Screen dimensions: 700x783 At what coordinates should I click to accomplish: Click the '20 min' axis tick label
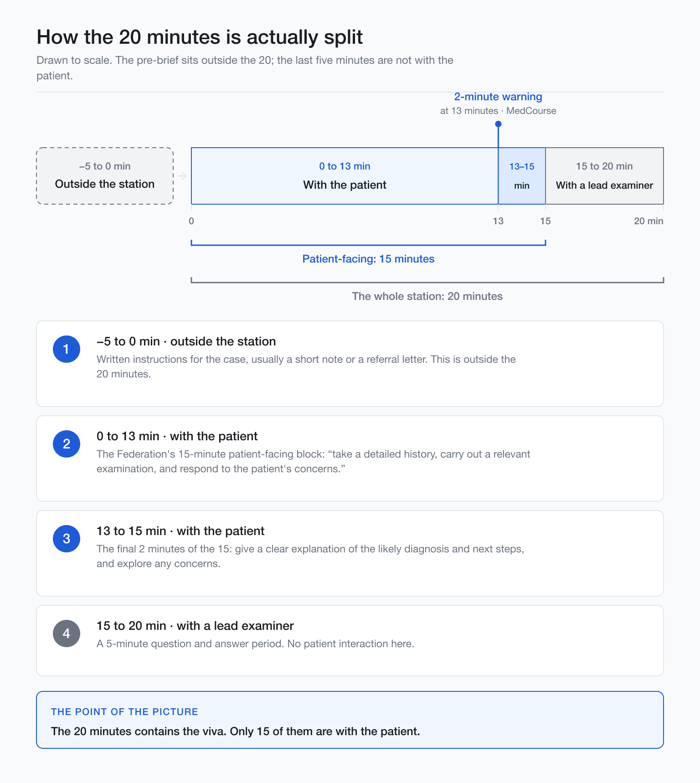click(649, 221)
